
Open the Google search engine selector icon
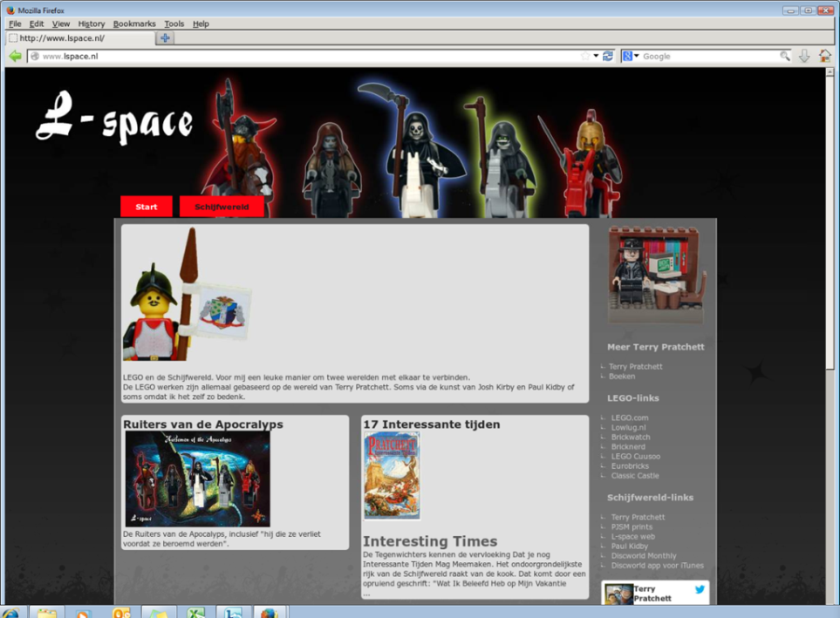(x=630, y=56)
